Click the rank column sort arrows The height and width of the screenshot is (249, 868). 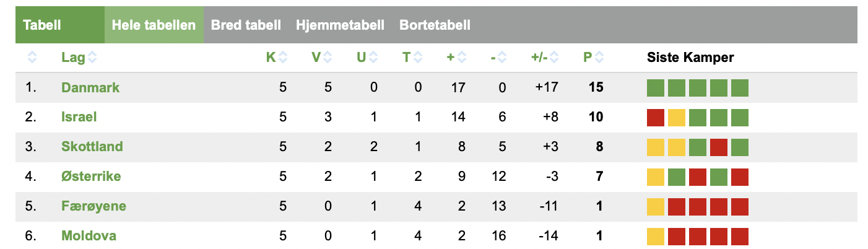32,58
